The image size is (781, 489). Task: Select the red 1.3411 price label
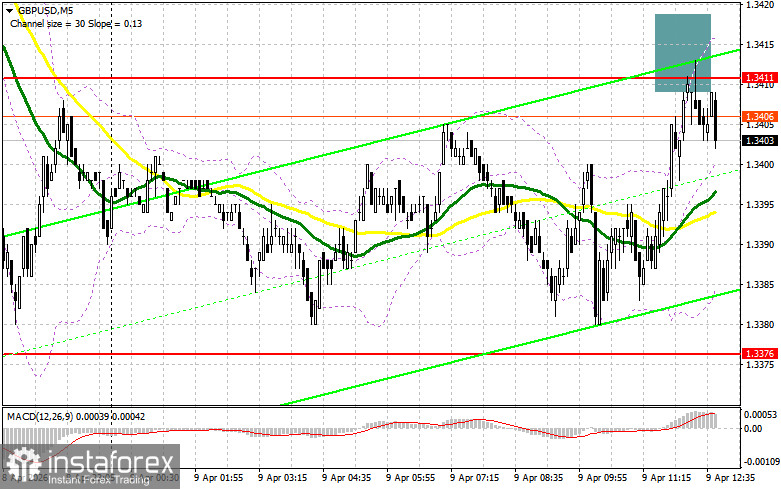(759, 78)
